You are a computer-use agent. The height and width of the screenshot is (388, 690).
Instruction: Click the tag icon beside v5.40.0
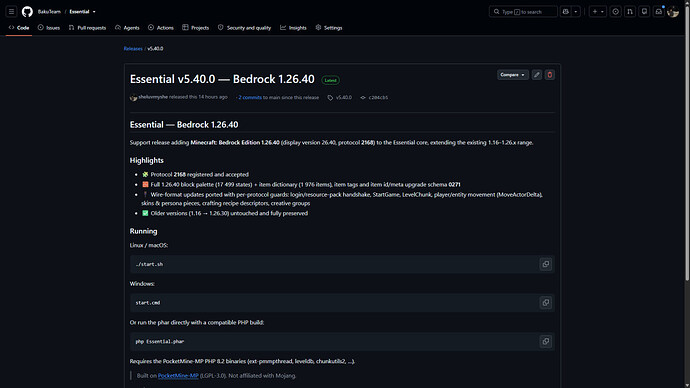[330, 98]
